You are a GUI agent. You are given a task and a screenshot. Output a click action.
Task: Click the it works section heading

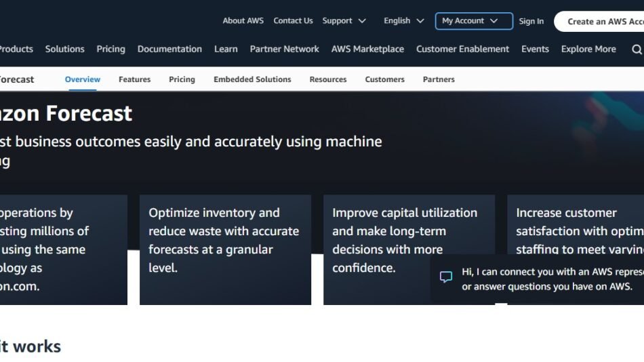pyautogui.click(x=31, y=346)
